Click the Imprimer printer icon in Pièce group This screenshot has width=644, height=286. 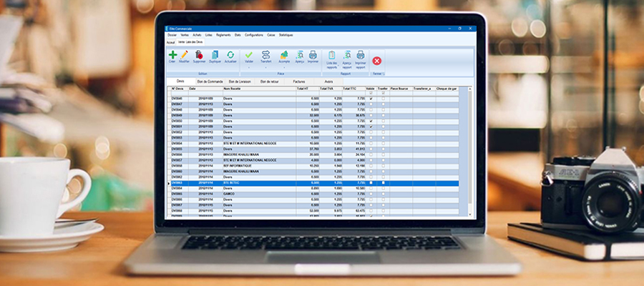click(x=313, y=54)
